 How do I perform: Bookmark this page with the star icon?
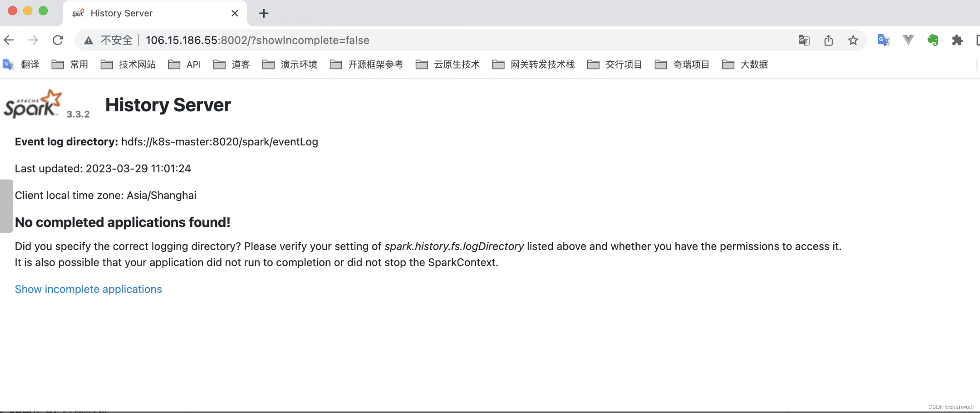point(853,40)
